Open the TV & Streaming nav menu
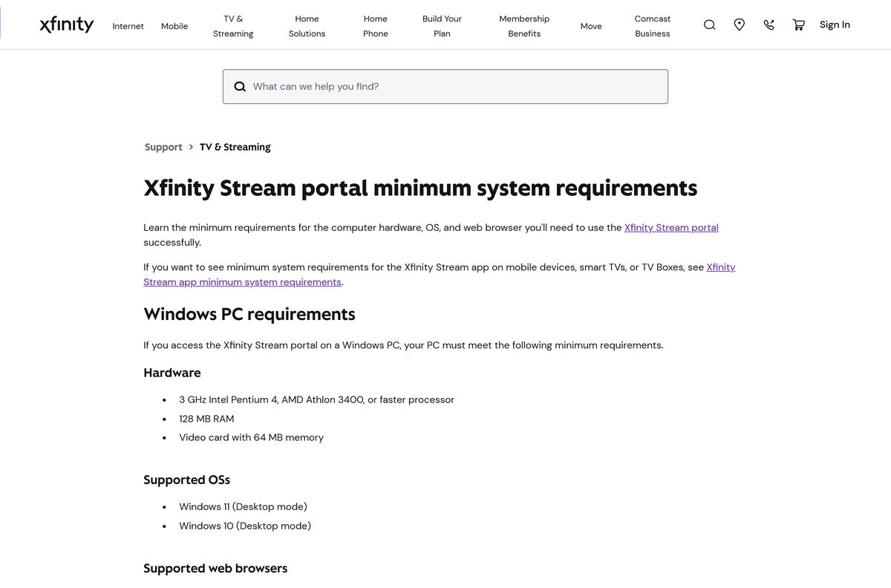 coord(233,26)
